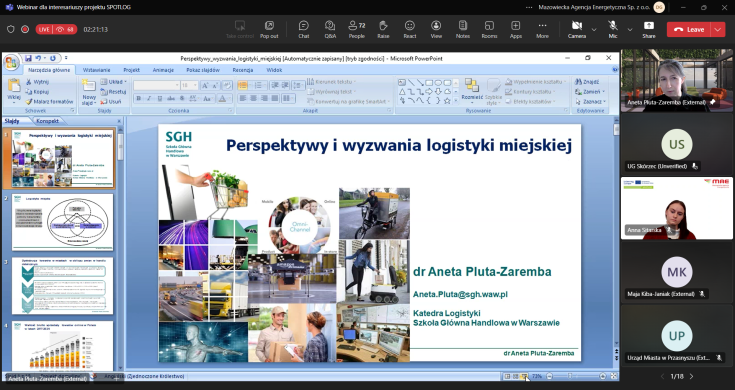Toggle bulleted list
This screenshot has height=390, width=735.
tap(243, 85)
